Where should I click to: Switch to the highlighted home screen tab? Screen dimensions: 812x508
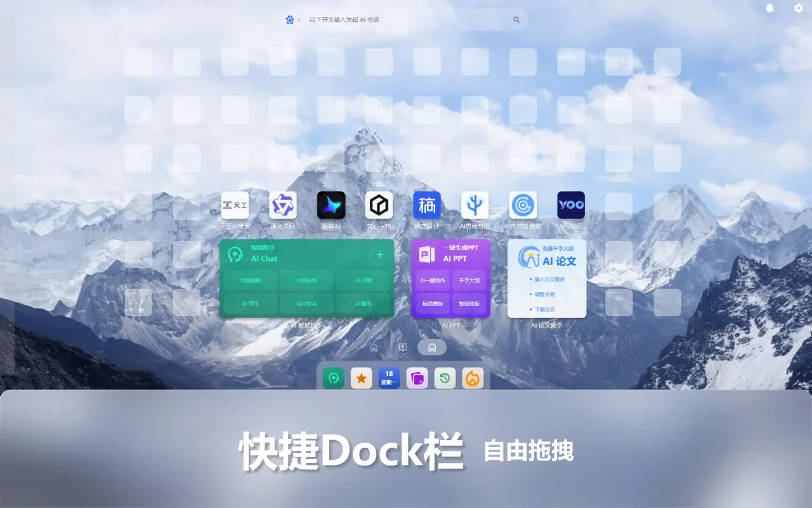tap(432, 347)
